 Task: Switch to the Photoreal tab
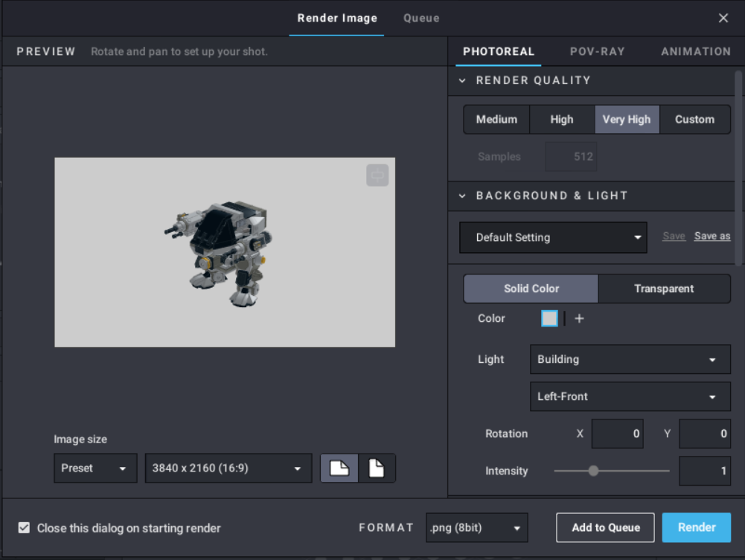499,51
